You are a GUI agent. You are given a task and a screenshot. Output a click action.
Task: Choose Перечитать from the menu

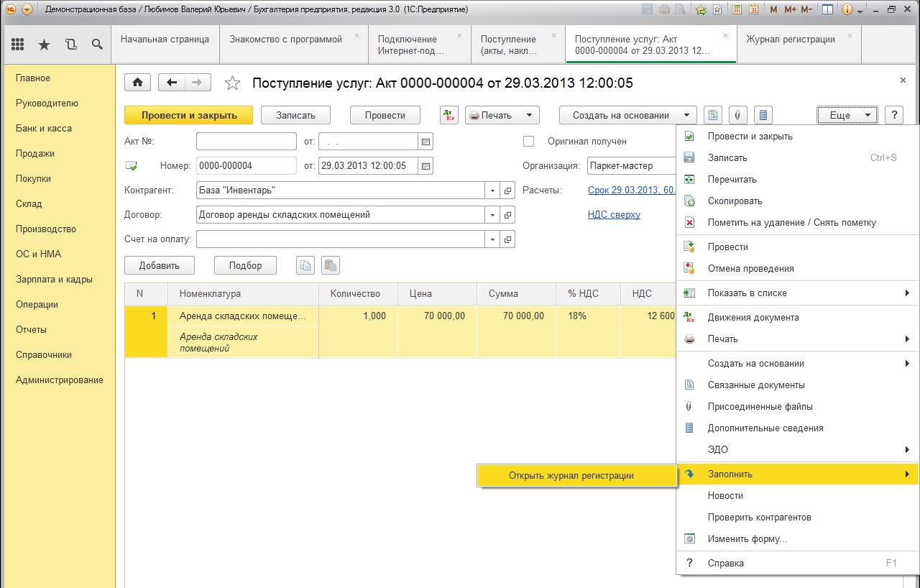point(797,179)
